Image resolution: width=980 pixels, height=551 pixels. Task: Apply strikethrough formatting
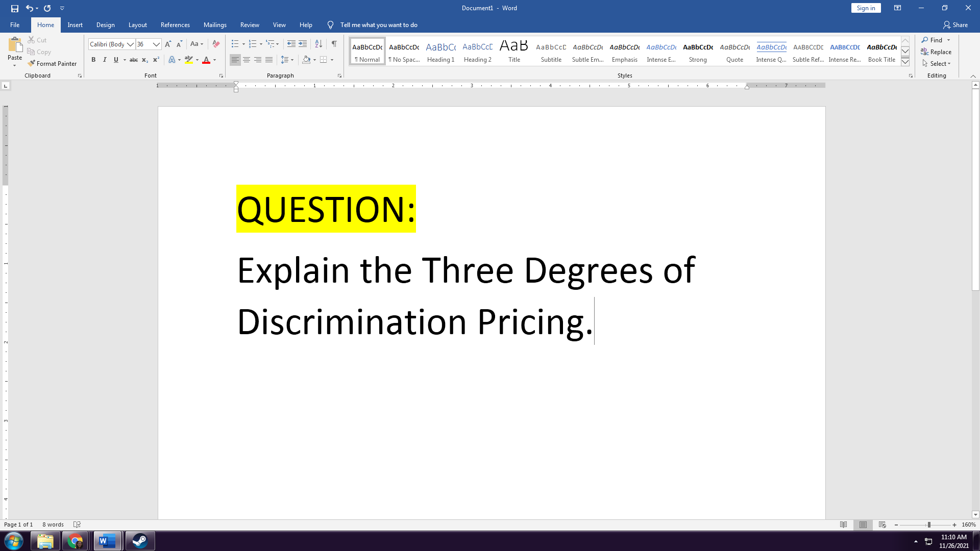click(134, 60)
